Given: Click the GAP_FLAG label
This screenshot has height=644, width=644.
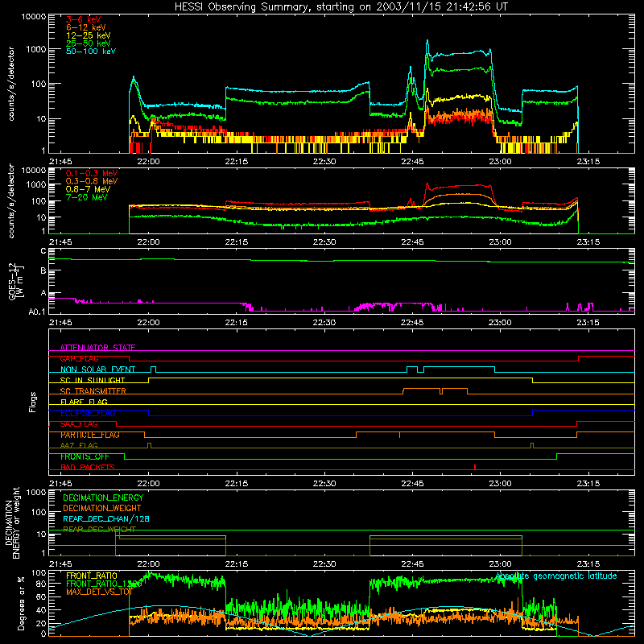Looking at the screenshot, I should point(79,358).
